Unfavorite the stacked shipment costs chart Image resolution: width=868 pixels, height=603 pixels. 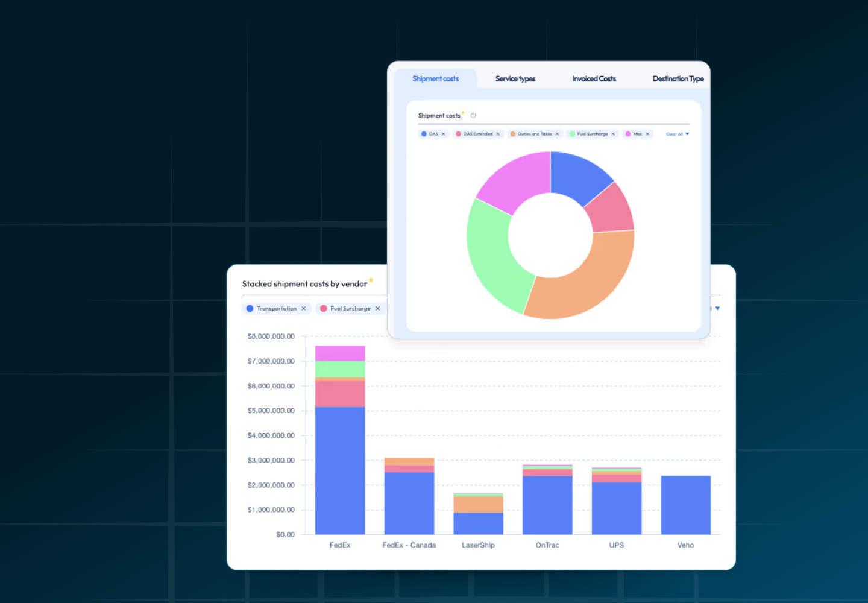(371, 279)
